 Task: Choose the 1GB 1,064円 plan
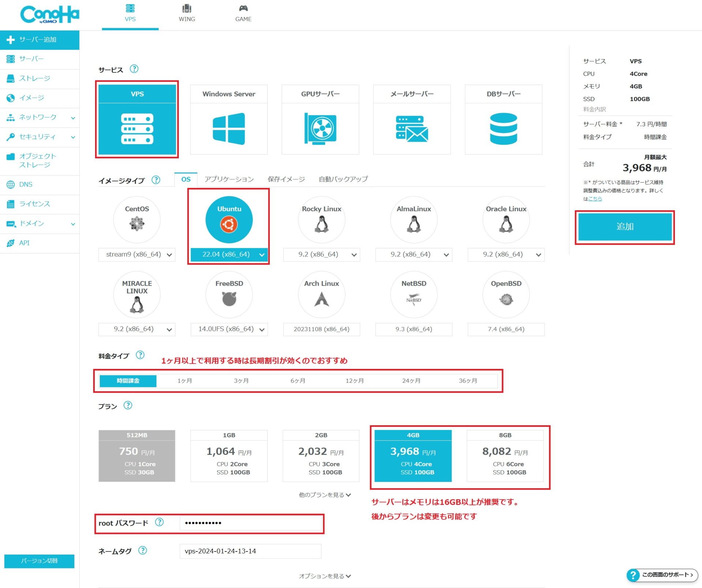pyautogui.click(x=229, y=456)
